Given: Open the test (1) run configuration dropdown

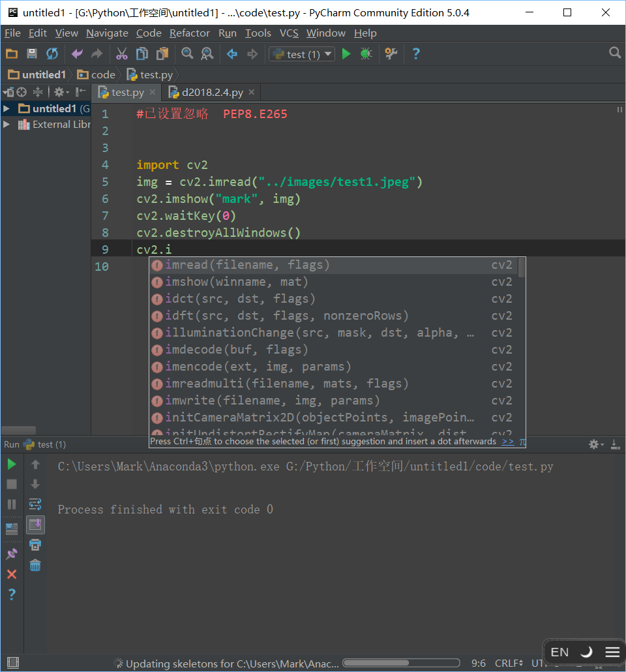Looking at the screenshot, I should pos(302,54).
